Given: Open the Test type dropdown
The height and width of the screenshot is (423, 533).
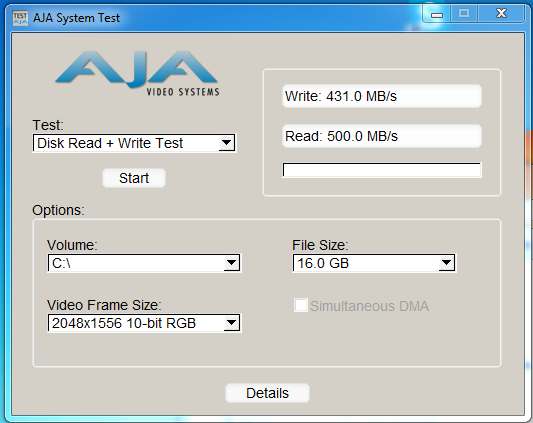Looking at the screenshot, I should 134,143.
